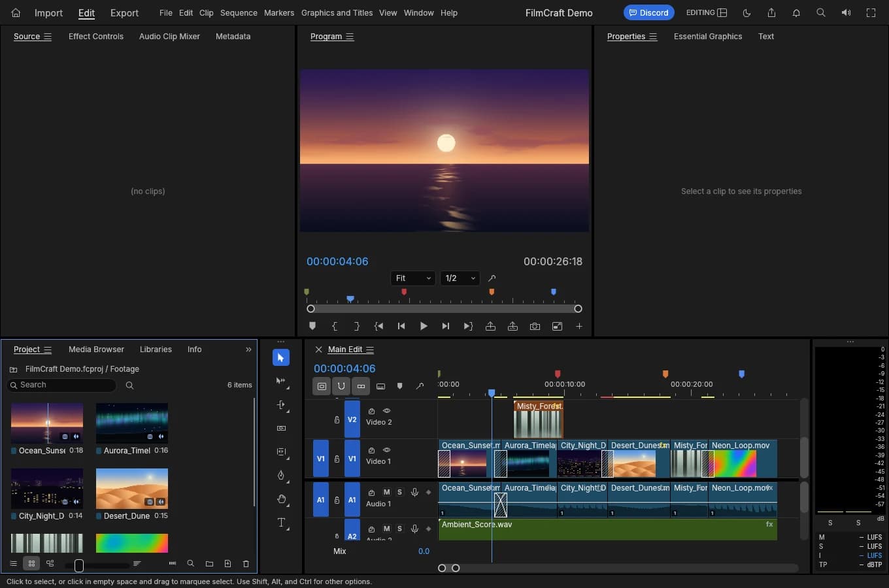Toggle Linked Selection in timeline
889x588 pixels.
pos(361,386)
